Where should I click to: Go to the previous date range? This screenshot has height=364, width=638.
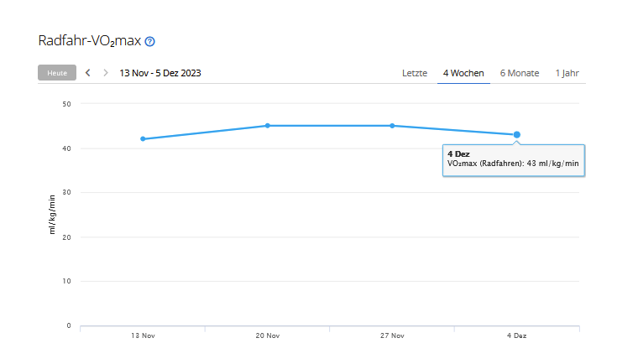[x=87, y=73]
